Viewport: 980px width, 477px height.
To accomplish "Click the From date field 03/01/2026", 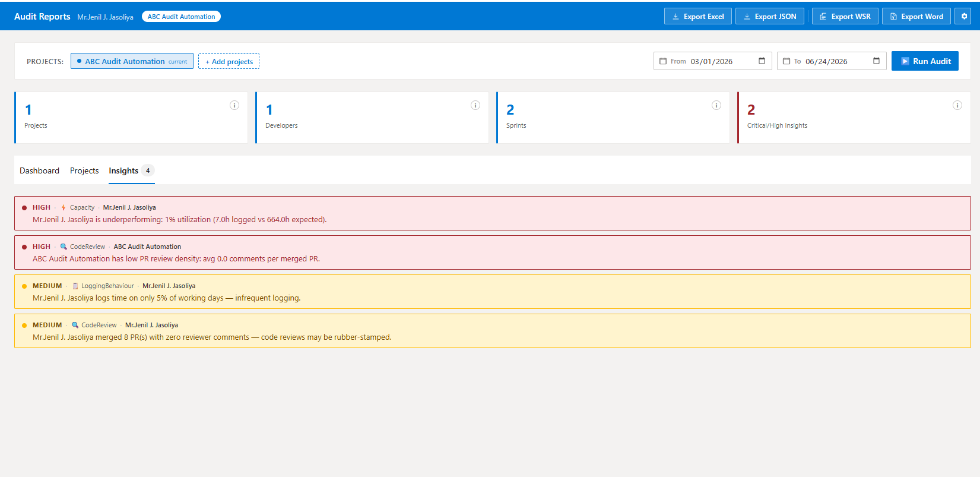I will tap(712, 61).
